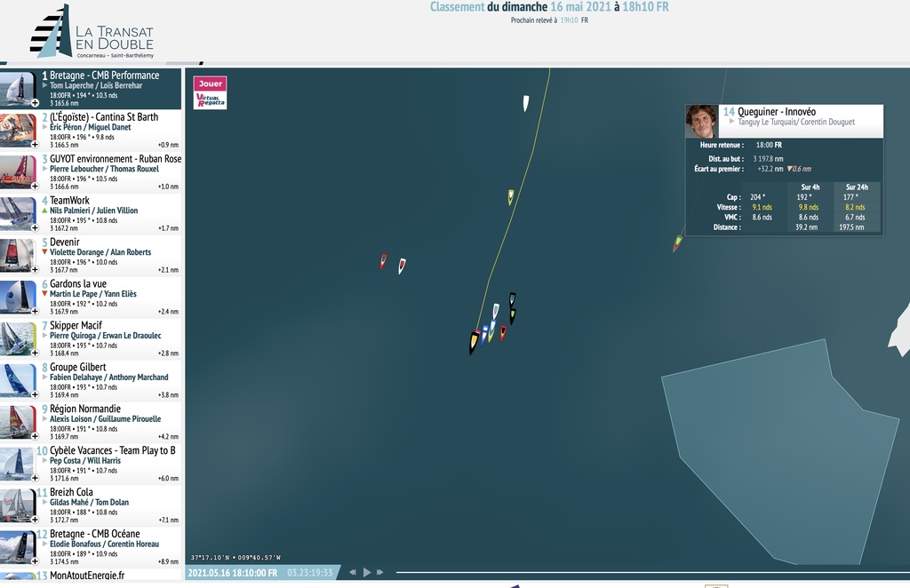The image size is (910, 588).
Task: Click the plus icon on Bretagne - CMB Océane thumbnail
Action: 35,561
